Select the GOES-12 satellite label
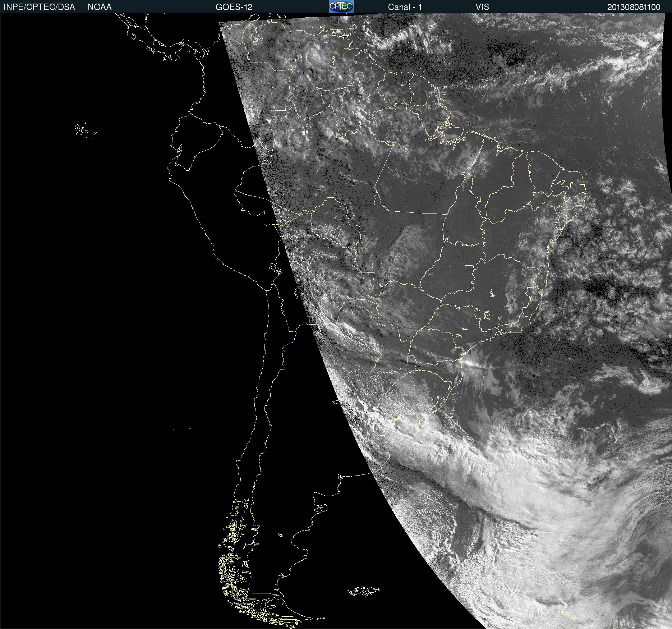The image size is (672, 629). click(x=234, y=7)
